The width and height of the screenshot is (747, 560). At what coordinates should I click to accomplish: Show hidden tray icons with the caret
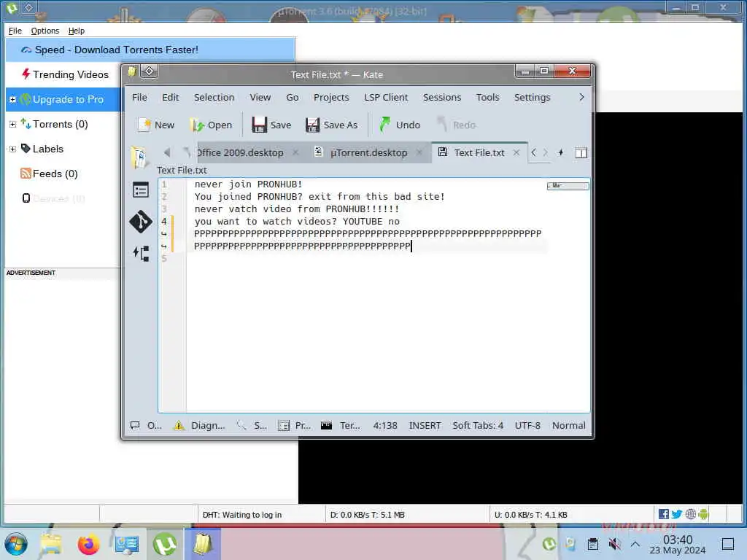(x=635, y=544)
